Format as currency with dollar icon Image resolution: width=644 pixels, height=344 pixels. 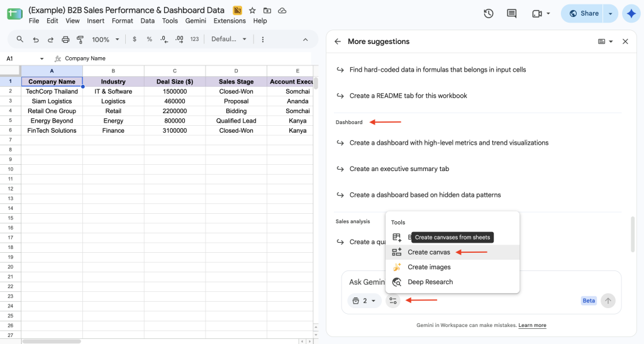pyautogui.click(x=135, y=40)
